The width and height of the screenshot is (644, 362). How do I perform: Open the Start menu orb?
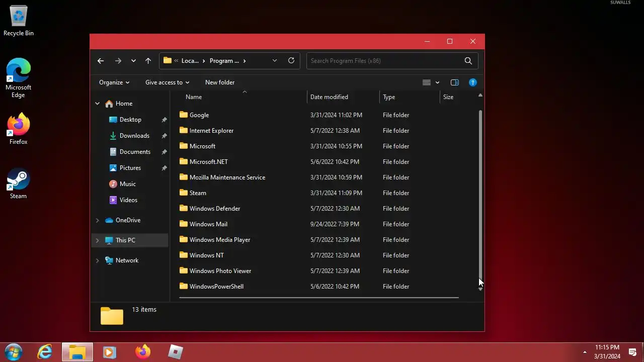13,352
